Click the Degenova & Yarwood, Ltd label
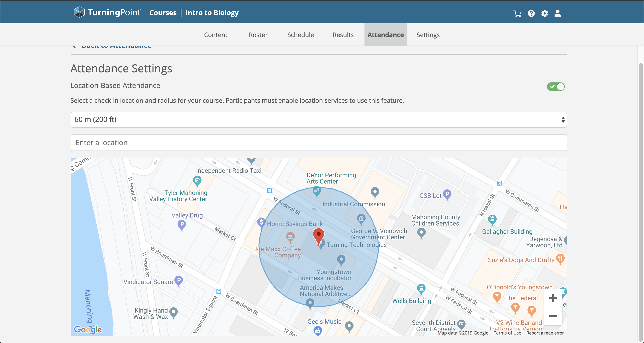The height and width of the screenshot is (343, 644). tap(544, 242)
